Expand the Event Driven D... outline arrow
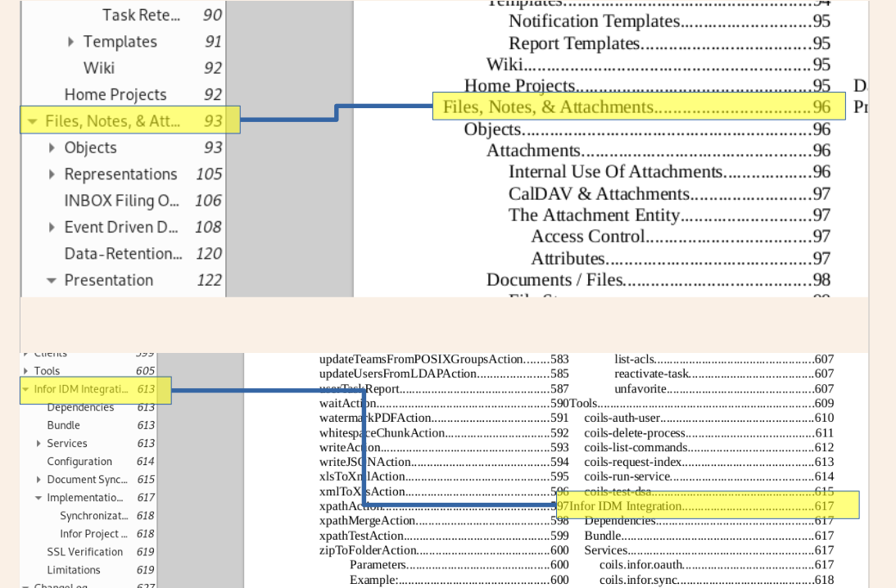 [x=52, y=228]
